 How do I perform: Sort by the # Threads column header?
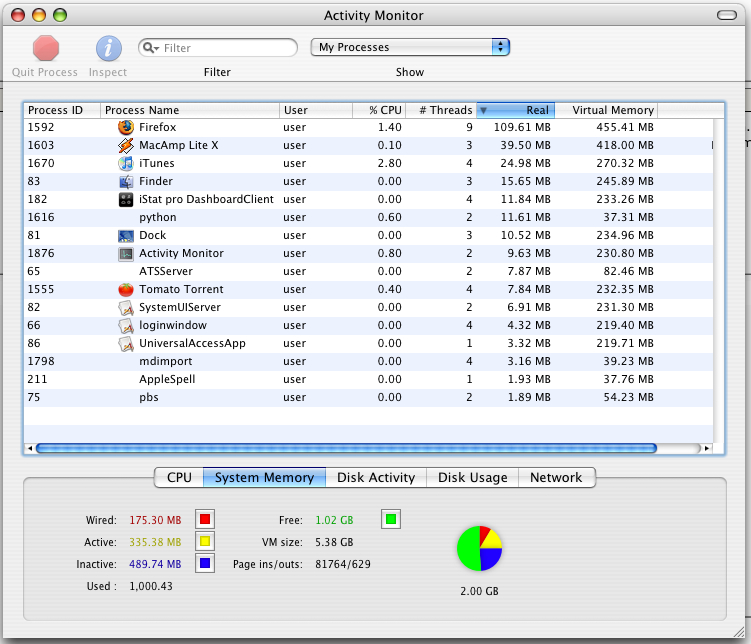pos(441,110)
